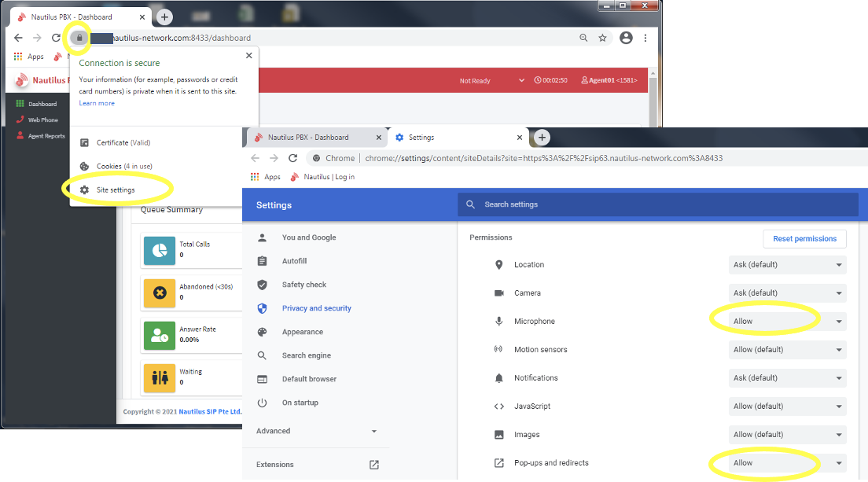Click the Learn more link
The image size is (868, 482).
point(97,103)
